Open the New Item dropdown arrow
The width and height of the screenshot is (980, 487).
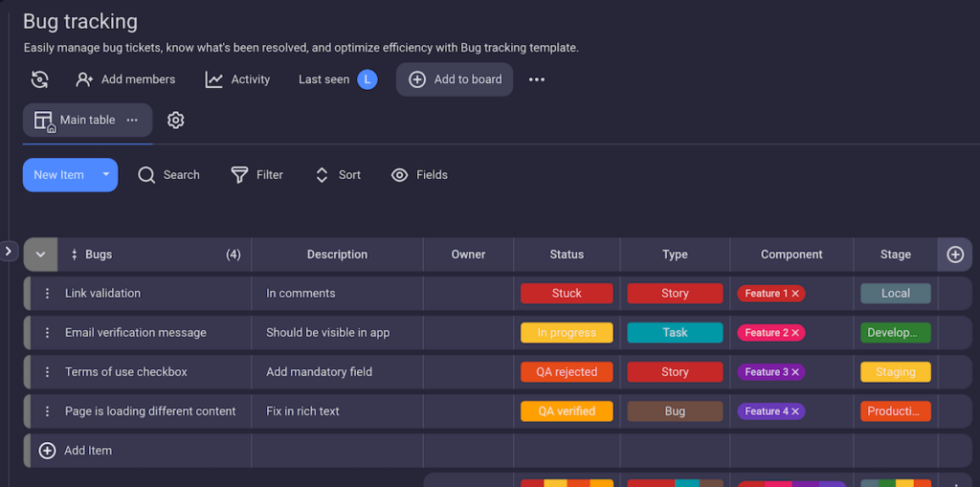pyautogui.click(x=105, y=175)
